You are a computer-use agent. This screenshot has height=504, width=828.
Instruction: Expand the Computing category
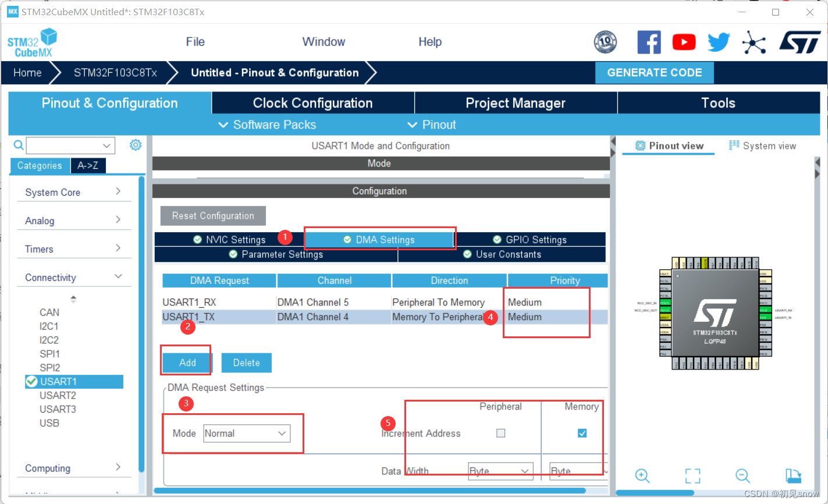point(74,468)
